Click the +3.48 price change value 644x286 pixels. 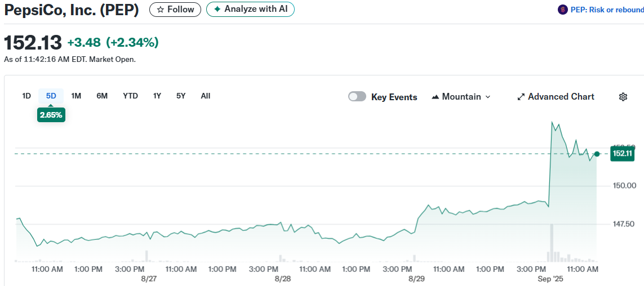pyautogui.click(x=85, y=42)
